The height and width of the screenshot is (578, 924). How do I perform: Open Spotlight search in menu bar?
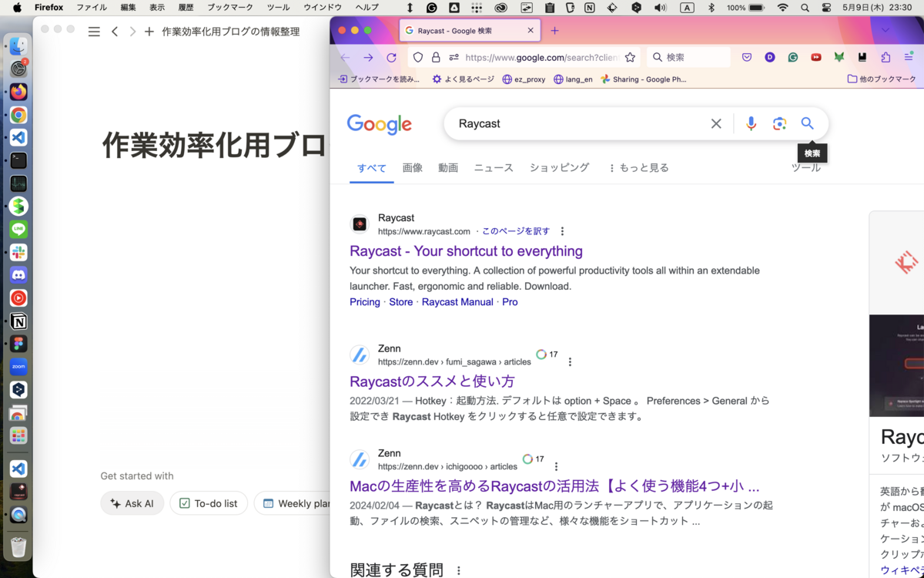tap(805, 8)
